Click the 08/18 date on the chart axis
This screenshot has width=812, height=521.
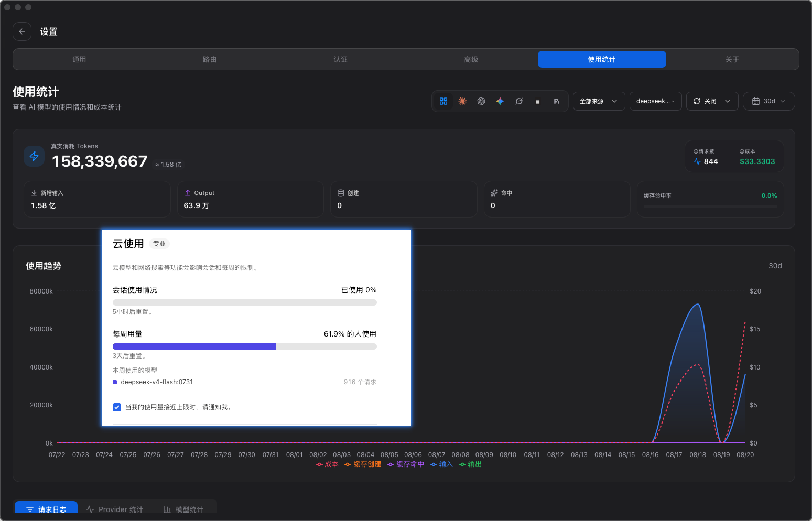698,455
